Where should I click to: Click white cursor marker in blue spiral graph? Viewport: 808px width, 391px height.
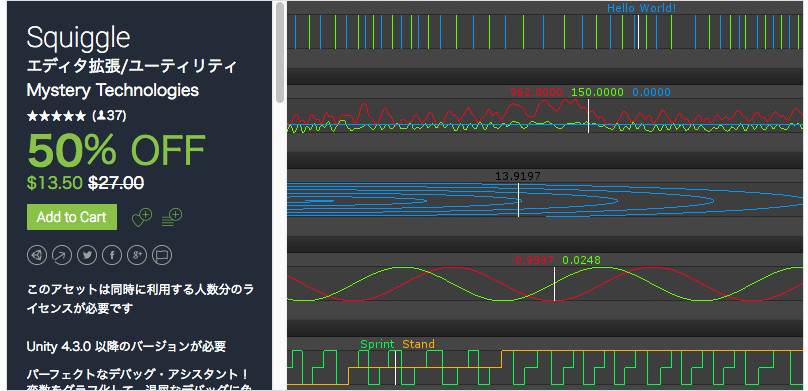[518, 200]
